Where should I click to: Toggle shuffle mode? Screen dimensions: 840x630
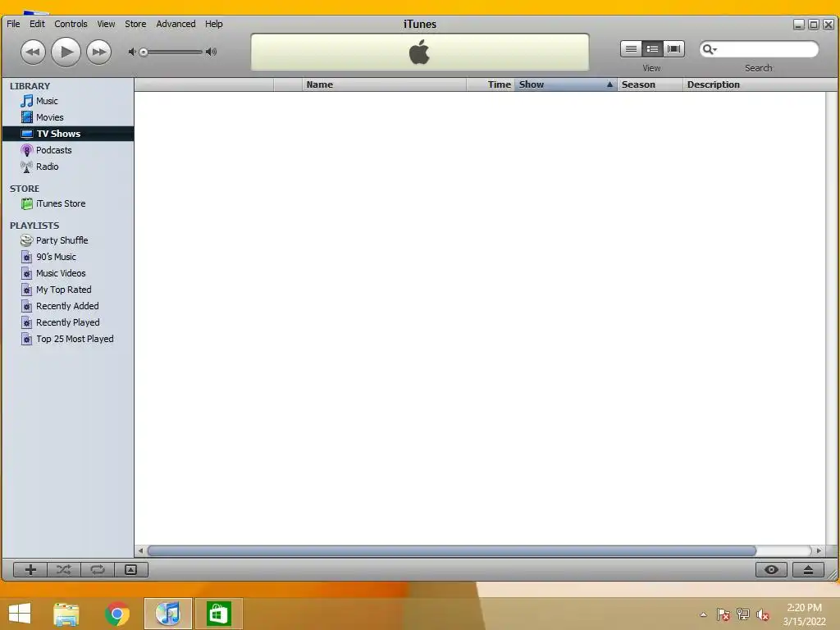64,569
